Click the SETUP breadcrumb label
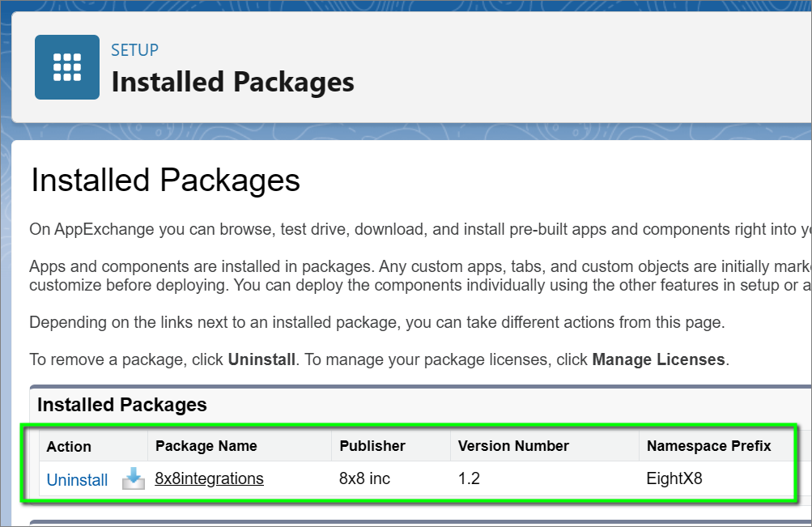The width and height of the screenshot is (812, 527). pos(134,50)
